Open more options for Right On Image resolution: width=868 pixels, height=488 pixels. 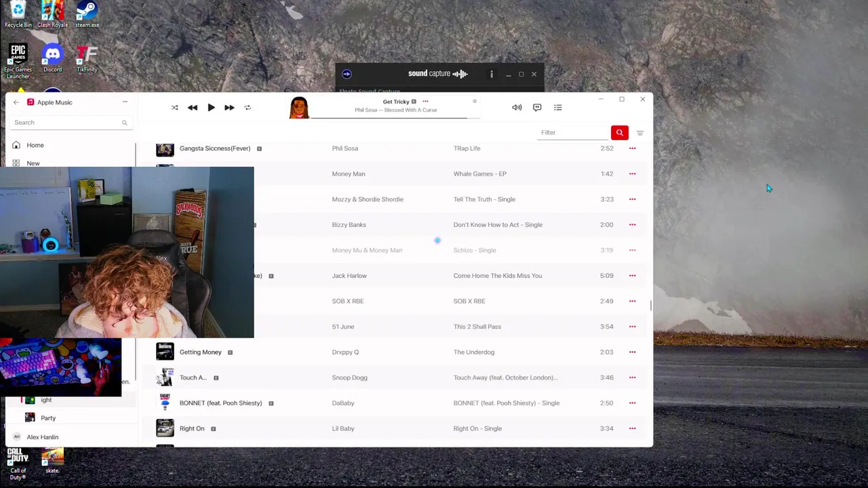[x=632, y=428]
